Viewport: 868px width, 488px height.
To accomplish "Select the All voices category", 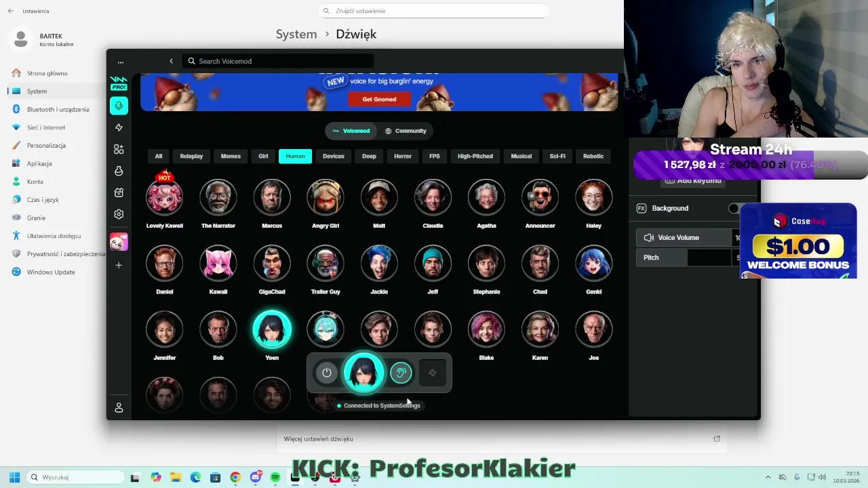I will 159,156.
